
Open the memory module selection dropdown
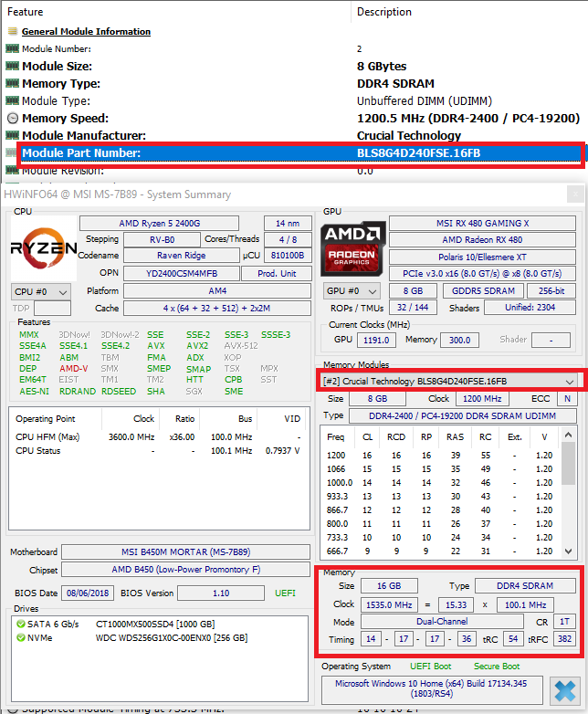pyautogui.click(x=447, y=381)
